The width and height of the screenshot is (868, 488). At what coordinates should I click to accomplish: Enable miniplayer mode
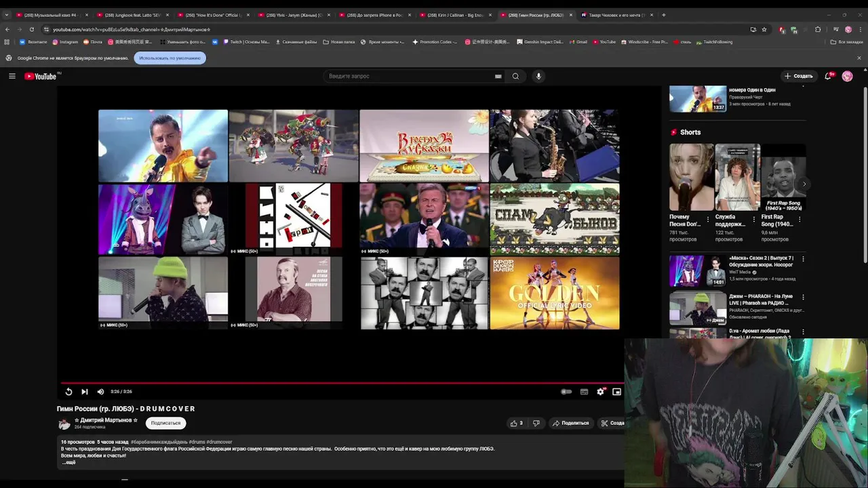[616, 391]
